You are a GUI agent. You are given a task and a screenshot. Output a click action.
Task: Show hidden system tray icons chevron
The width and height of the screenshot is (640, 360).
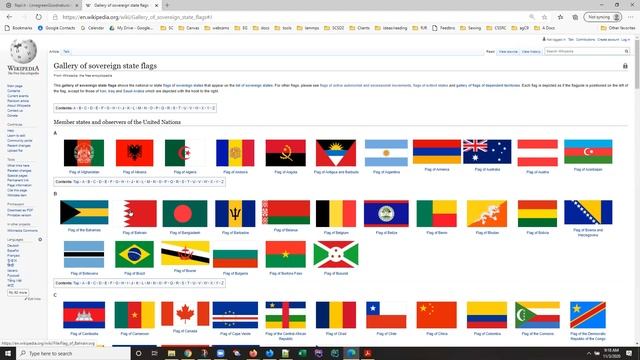click(x=588, y=353)
